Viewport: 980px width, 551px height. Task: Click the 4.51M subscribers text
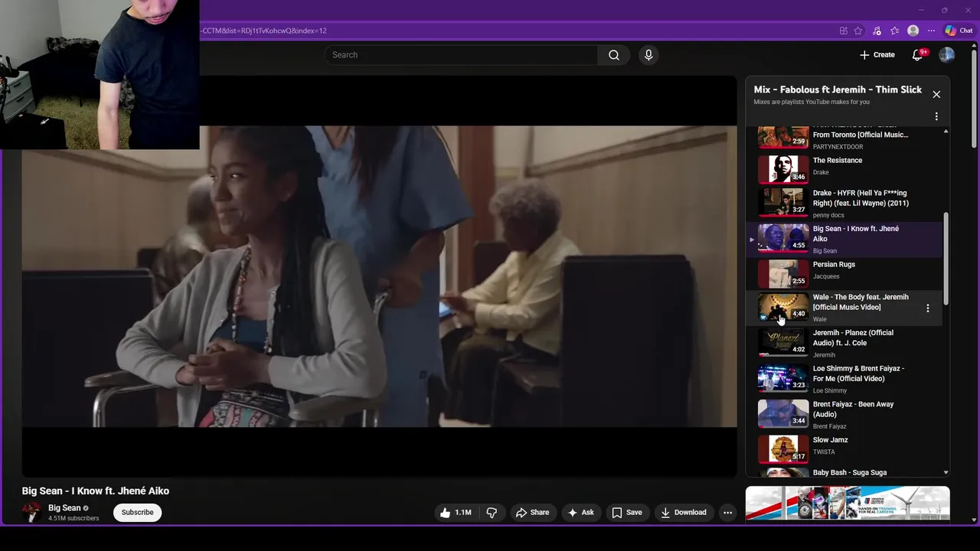(73, 519)
